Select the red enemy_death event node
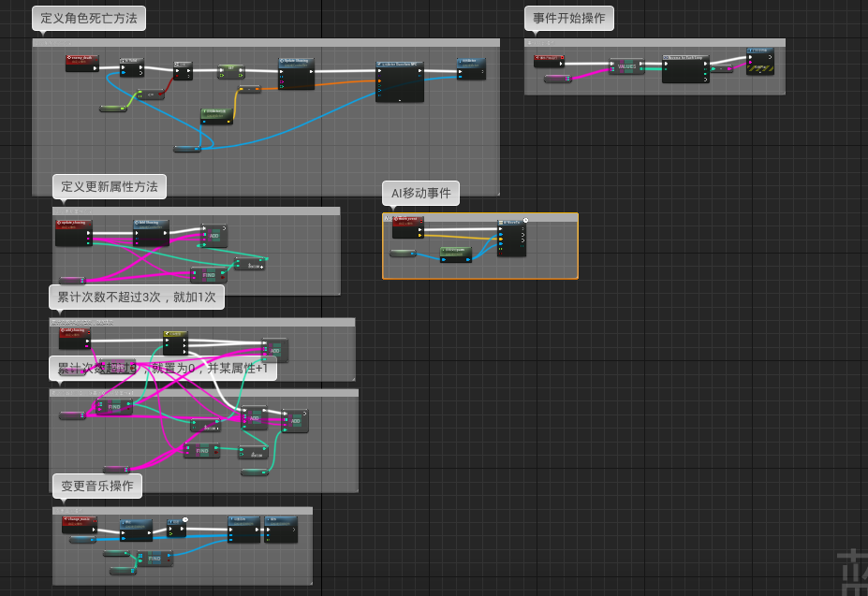 tap(81, 63)
